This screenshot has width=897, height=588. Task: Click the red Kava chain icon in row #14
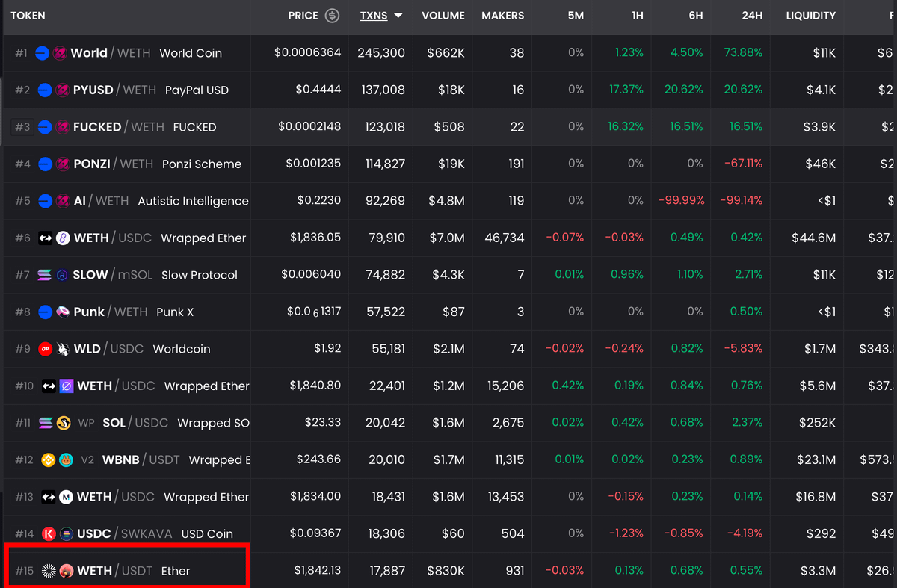tap(48, 533)
